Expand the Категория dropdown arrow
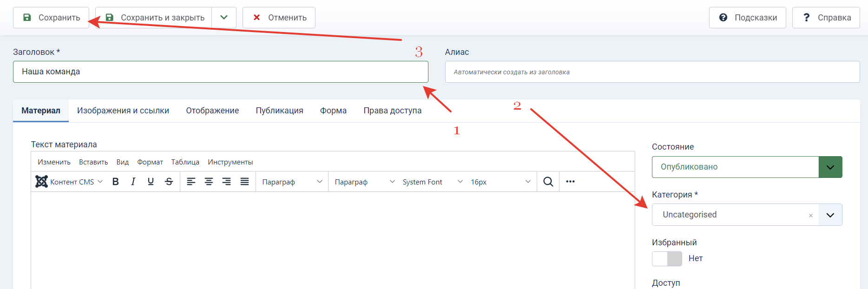The image size is (868, 289). point(830,215)
